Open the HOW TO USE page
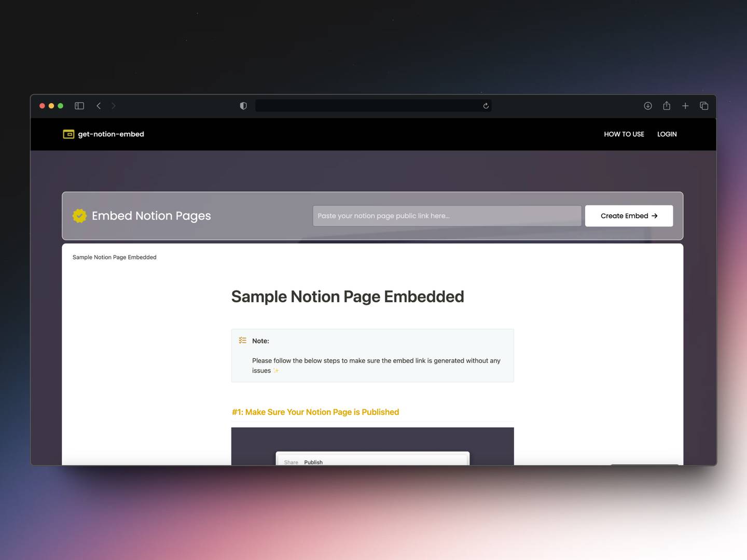The width and height of the screenshot is (747, 560). point(624,134)
